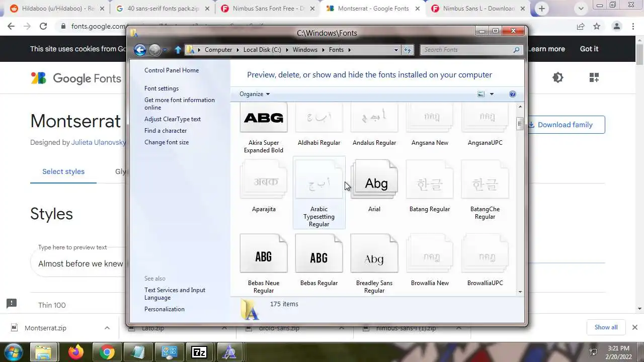Select the Aparajita font
Screen dimensions: 644x362
click(x=264, y=186)
